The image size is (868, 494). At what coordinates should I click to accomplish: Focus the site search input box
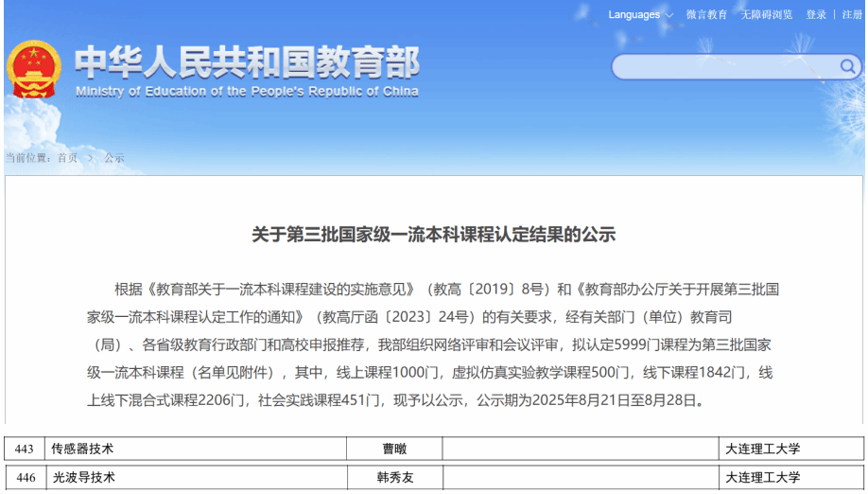pos(723,66)
